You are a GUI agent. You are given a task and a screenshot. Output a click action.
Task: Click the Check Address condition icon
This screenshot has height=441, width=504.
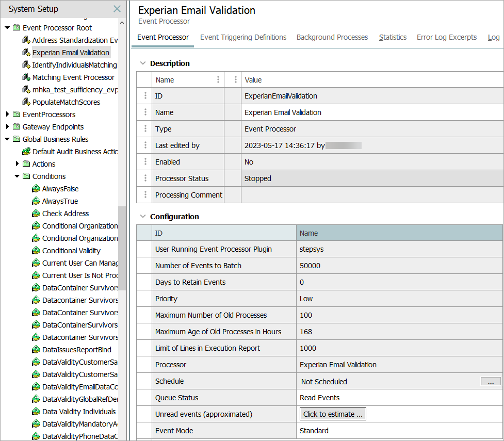[x=36, y=214]
